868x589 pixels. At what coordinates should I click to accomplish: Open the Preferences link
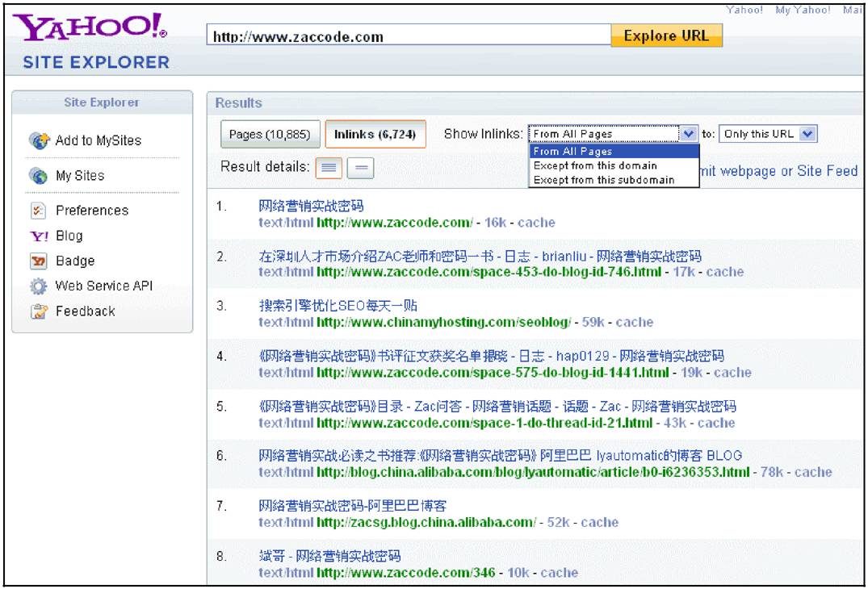point(92,211)
